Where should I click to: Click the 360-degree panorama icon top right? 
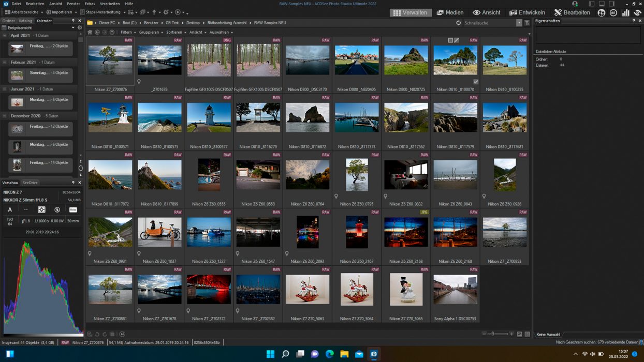[613, 12]
